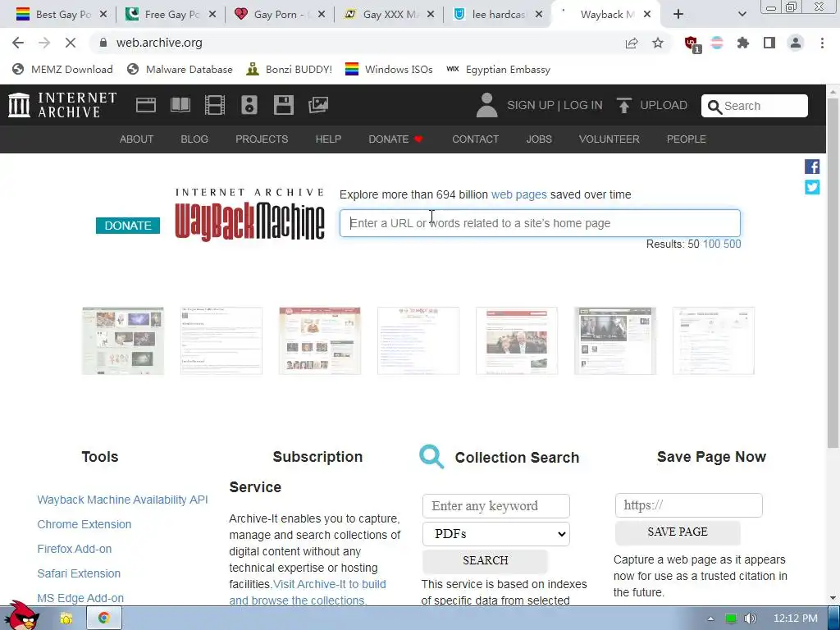This screenshot has width=840, height=630.
Task: Toggle Chrome side panel icon
Action: [769, 43]
